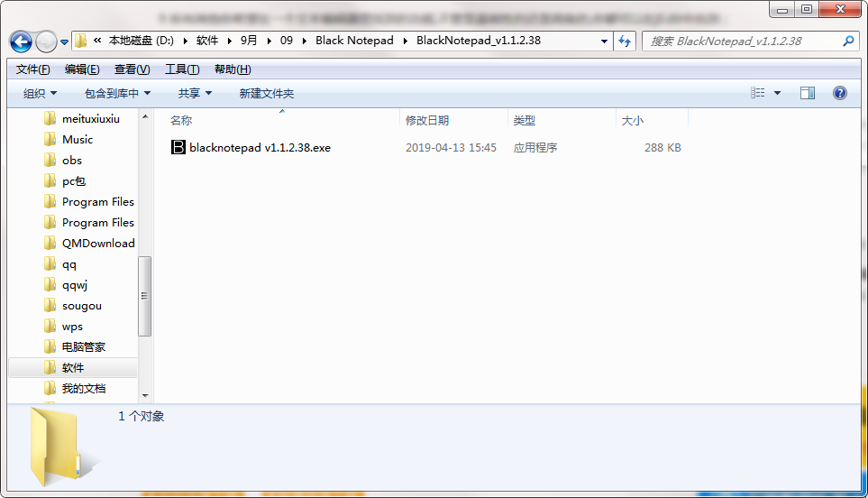Open the 文件(F) menu

(32, 69)
